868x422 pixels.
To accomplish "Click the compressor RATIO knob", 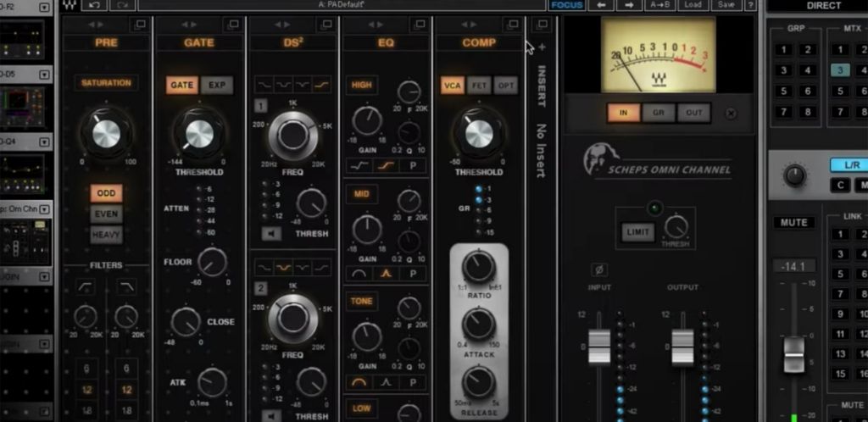I will coord(478,267).
